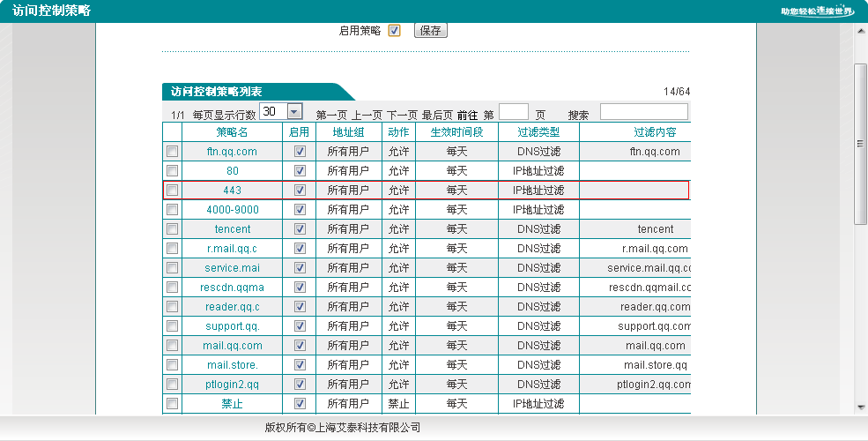Open the ptlogin2.qq policy link
Viewport: 868px width, 441px height.
(x=232, y=384)
